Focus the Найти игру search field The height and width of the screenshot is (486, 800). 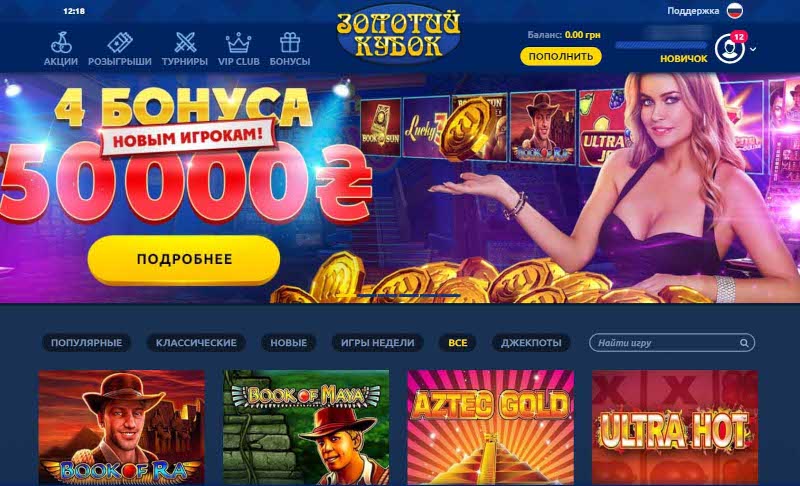pos(671,343)
